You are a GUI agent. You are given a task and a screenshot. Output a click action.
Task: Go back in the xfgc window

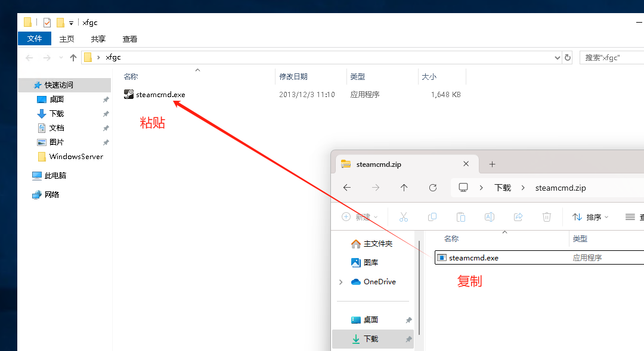point(29,58)
